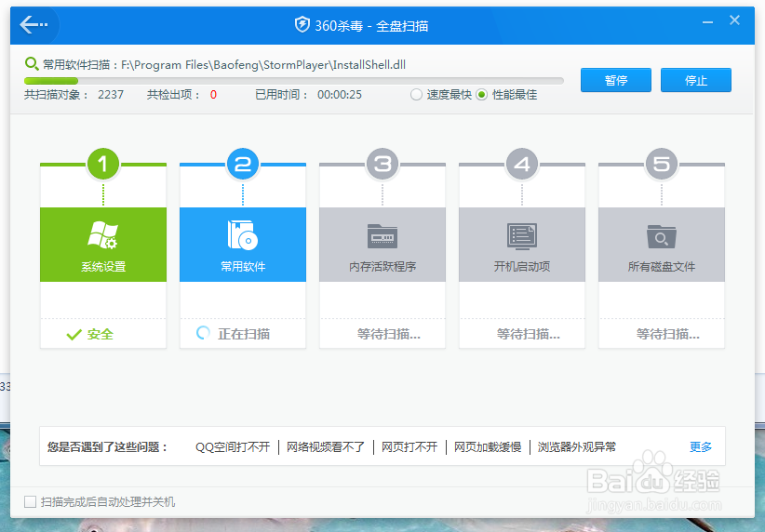Click step circle number 1
765x532 pixels.
point(103,165)
